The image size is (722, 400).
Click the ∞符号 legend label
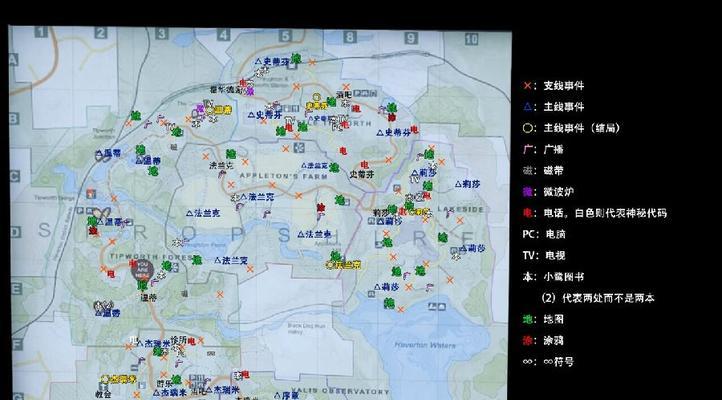pyautogui.click(x=559, y=362)
